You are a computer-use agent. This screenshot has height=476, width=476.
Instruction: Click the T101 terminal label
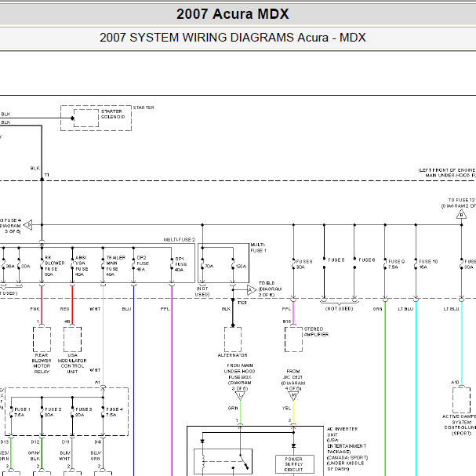pyautogui.click(x=242, y=303)
